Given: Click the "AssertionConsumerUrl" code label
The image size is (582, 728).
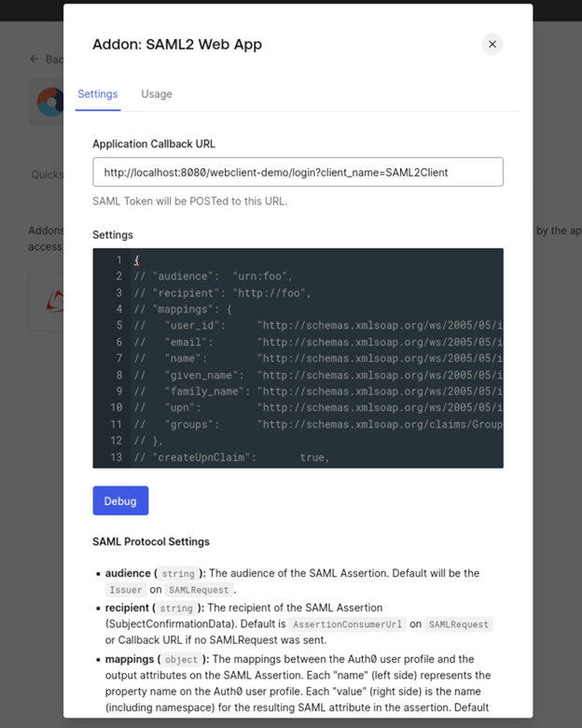Looking at the screenshot, I should 348,624.
